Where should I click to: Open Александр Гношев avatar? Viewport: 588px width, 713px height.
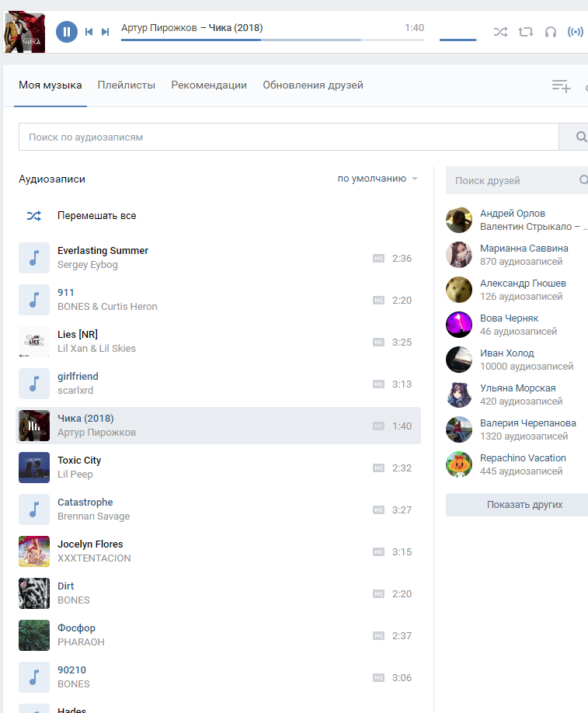pos(459,290)
